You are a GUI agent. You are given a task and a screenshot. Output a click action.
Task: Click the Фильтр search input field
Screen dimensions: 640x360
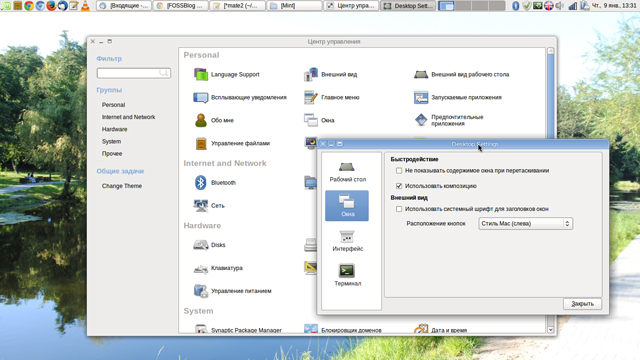point(133,73)
